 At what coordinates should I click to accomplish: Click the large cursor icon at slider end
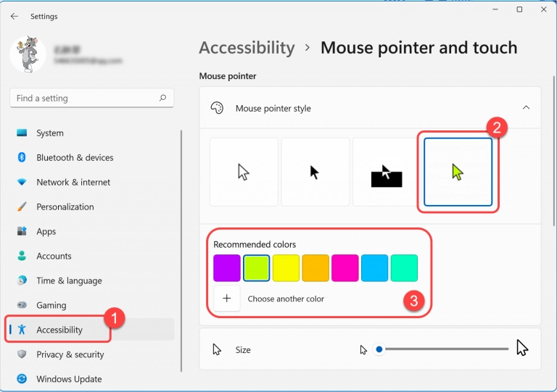[522, 347]
